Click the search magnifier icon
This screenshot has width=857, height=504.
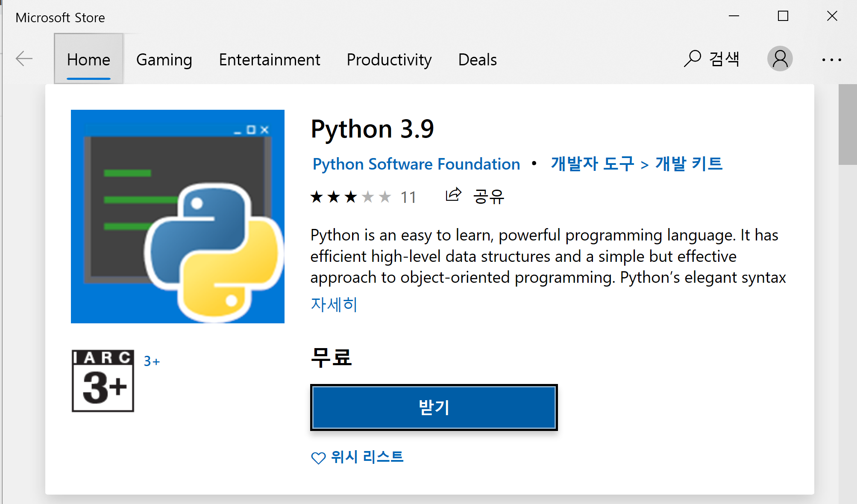[692, 59]
